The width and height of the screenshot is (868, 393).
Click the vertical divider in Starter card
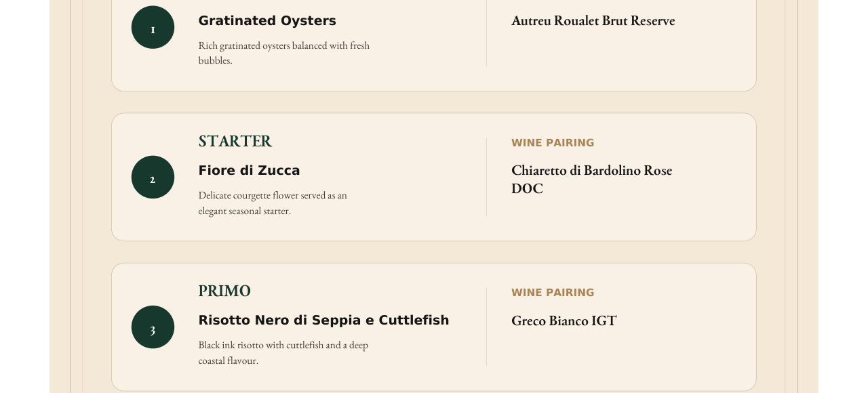click(486, 178)
